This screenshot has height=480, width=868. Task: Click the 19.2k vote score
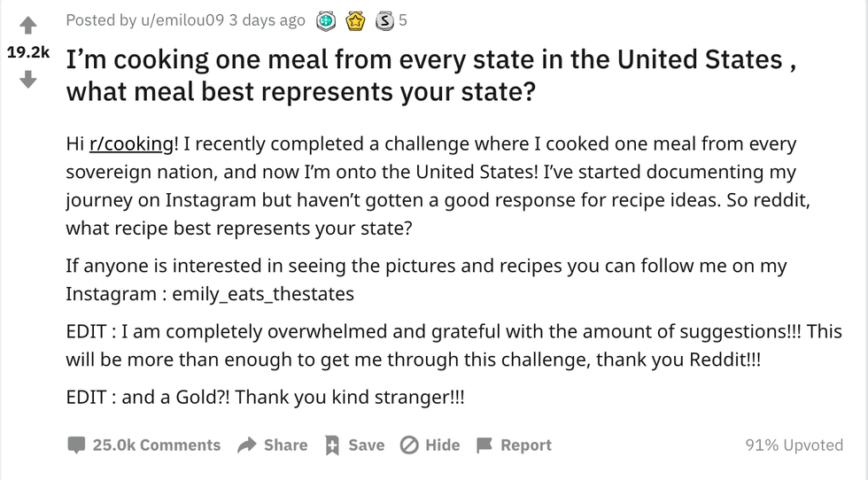(x=28, y=52)
